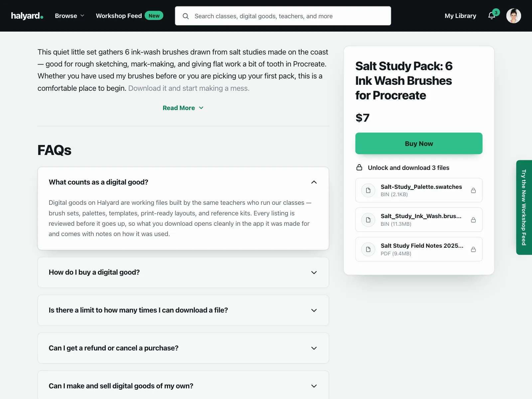The width and height of the screenshot is (532, 399).
Task: Click the lock icon on the Field Notes PDF
Action: tap(473, 249)
